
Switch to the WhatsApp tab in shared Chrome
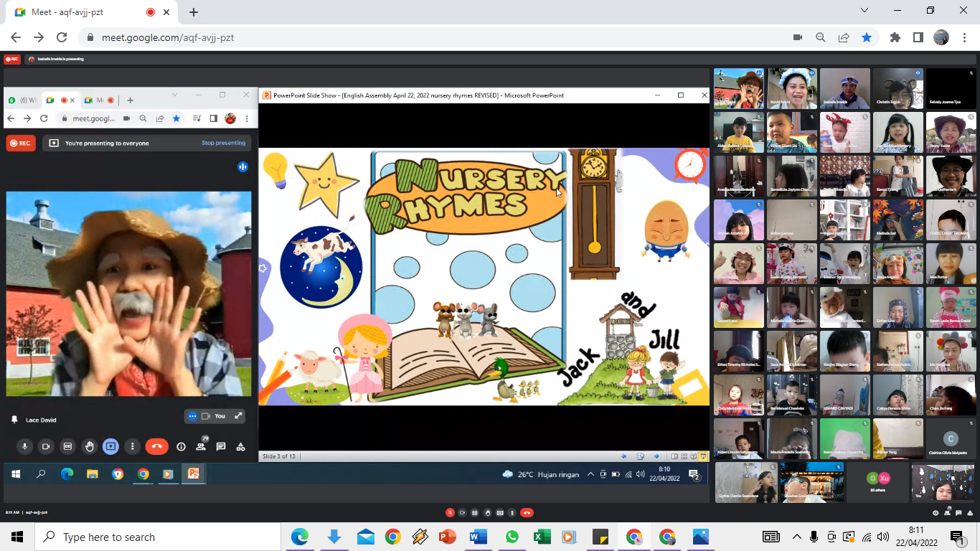coord(22,100)
